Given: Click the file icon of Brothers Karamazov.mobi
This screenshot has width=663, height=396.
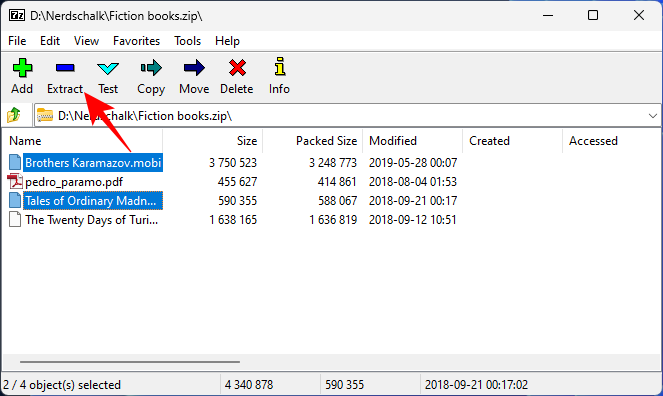Looking at the screenshot, I should pos(15,163).
